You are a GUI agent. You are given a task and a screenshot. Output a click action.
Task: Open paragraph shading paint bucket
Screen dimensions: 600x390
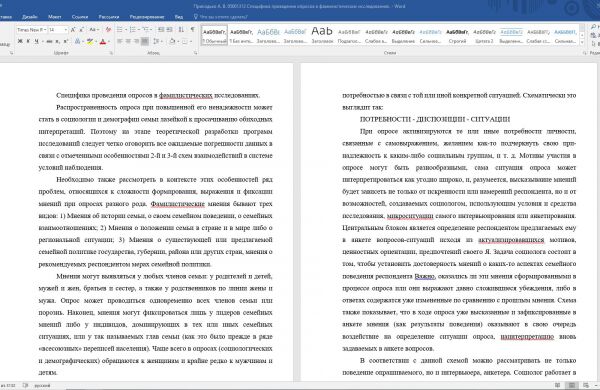coord(172,41)
